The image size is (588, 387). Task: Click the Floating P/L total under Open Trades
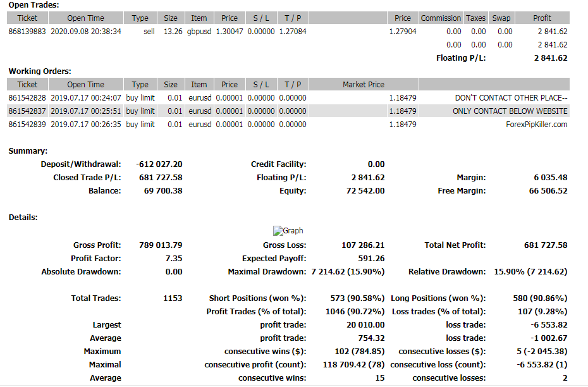[551, 58]
